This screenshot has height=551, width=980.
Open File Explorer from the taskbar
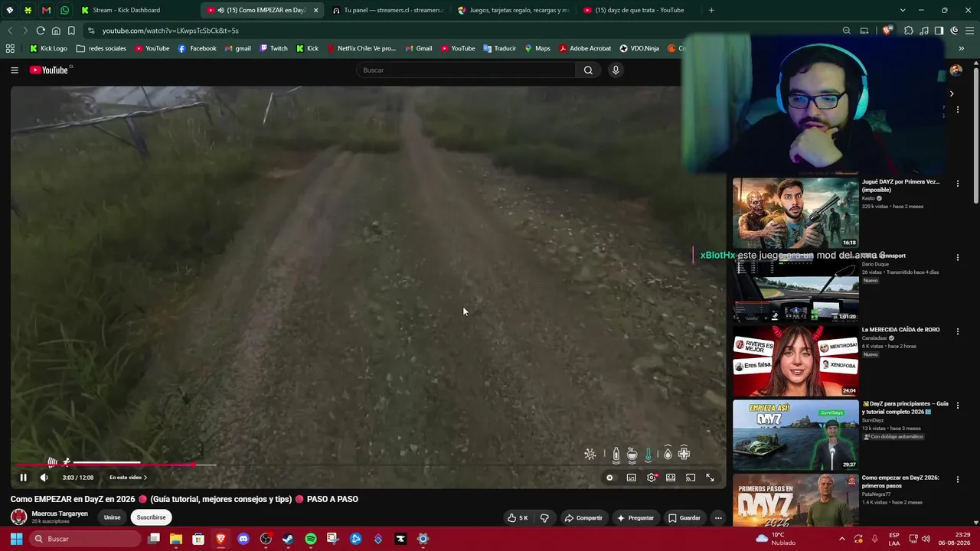[176, 539]
